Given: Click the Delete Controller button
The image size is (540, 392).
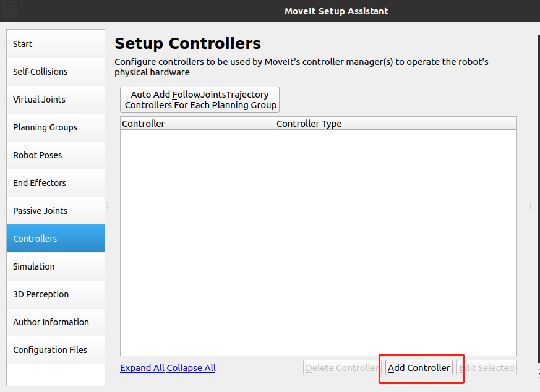Looking at the screenshot, I should 342,368.
